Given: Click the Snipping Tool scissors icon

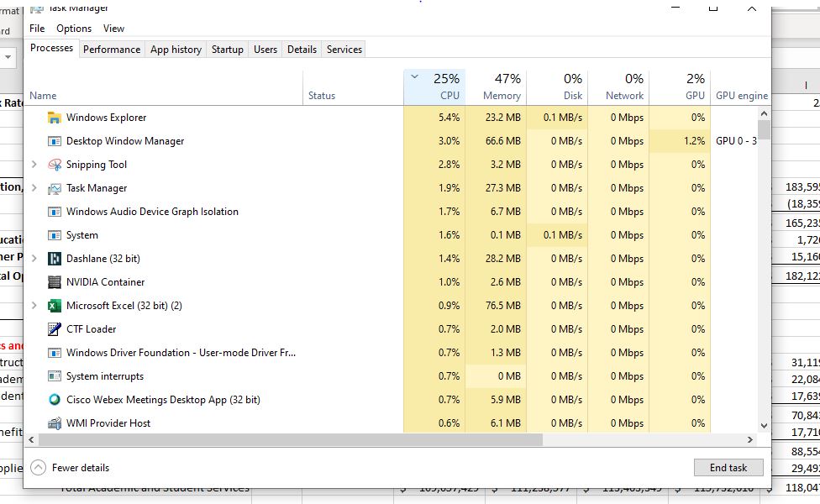Looking at the screenshot, I should click(x=55, y=165).
